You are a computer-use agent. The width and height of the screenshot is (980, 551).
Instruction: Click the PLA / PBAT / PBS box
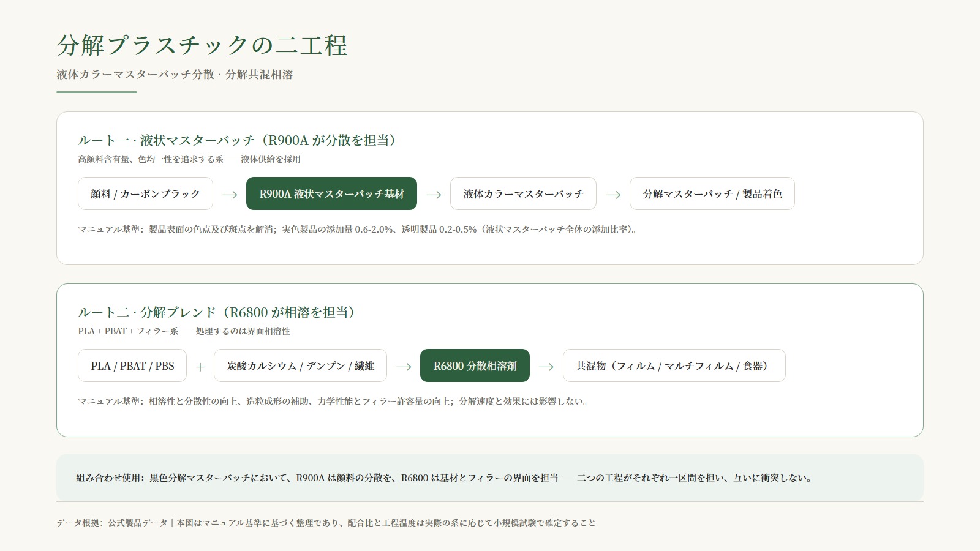tap(132, 365)
